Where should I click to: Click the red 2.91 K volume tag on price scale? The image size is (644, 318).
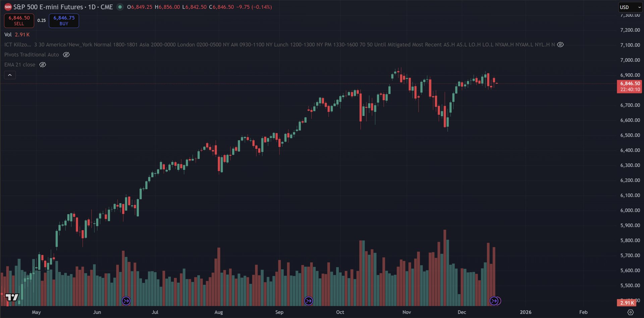(x=627, y=303)
